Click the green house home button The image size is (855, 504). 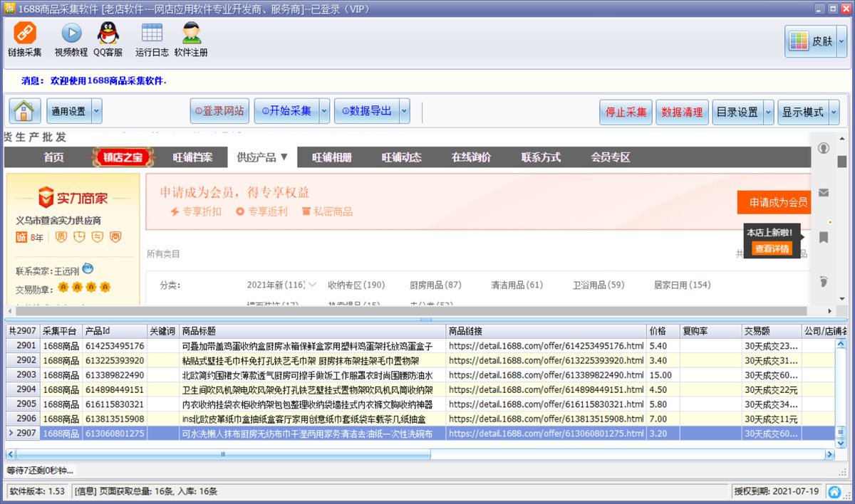pyautogui.click(x=25, y=111)
